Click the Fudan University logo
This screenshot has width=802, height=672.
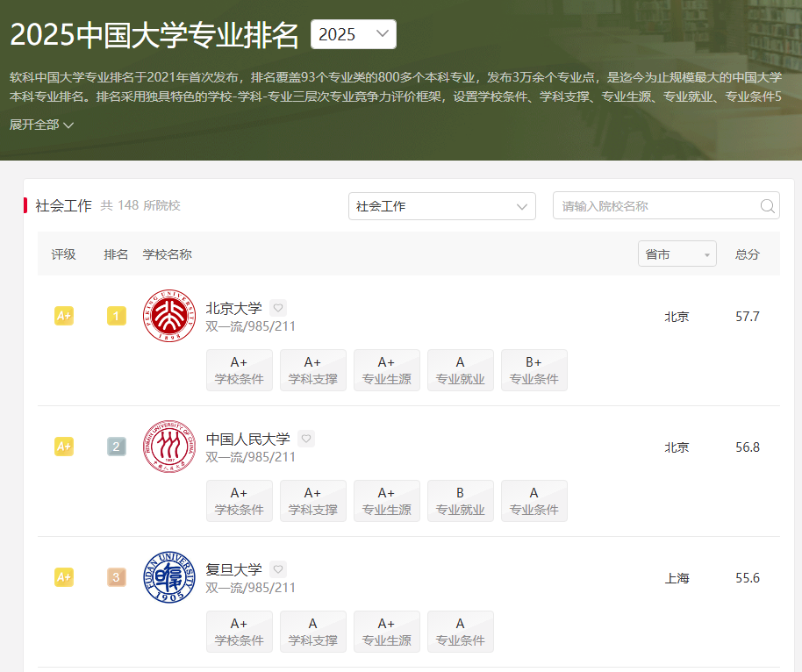click(169, 577)
